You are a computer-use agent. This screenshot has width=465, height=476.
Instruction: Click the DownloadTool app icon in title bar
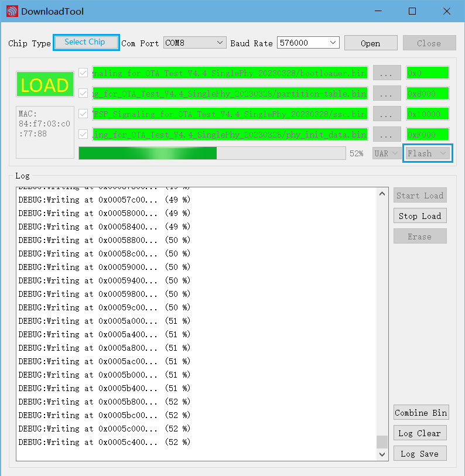coord(12,11)
